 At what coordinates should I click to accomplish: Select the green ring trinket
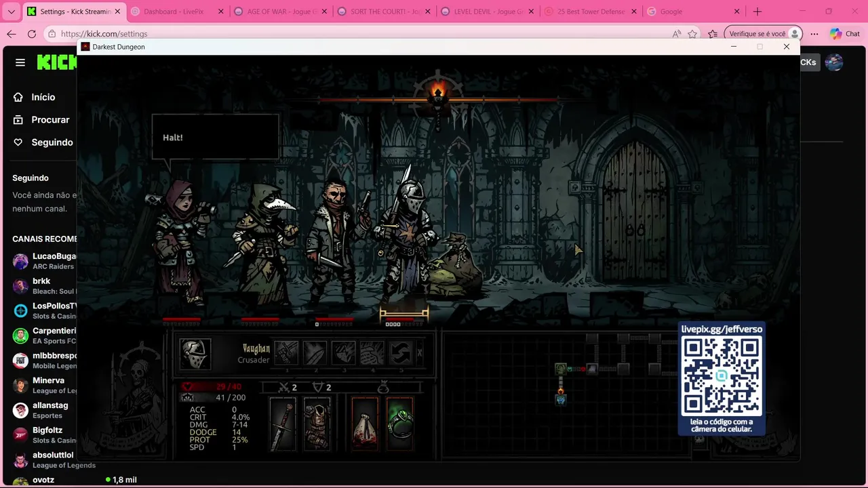pos(399,424)
